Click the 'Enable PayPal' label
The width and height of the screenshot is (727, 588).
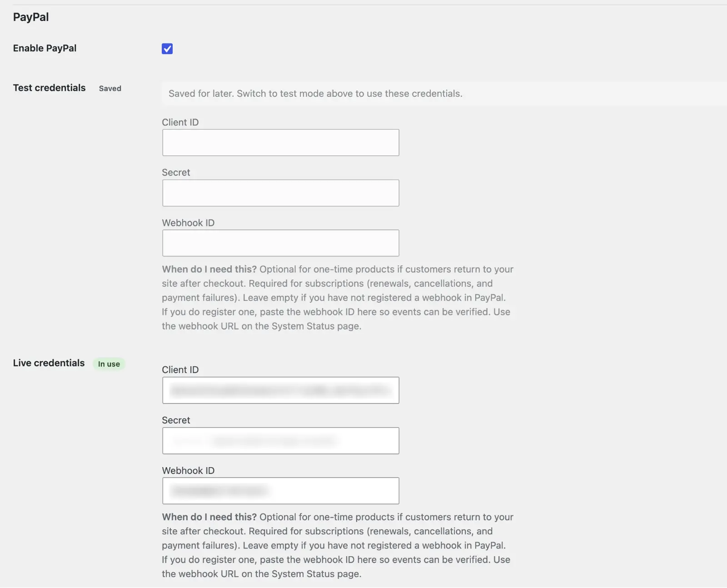coord(45,48)
